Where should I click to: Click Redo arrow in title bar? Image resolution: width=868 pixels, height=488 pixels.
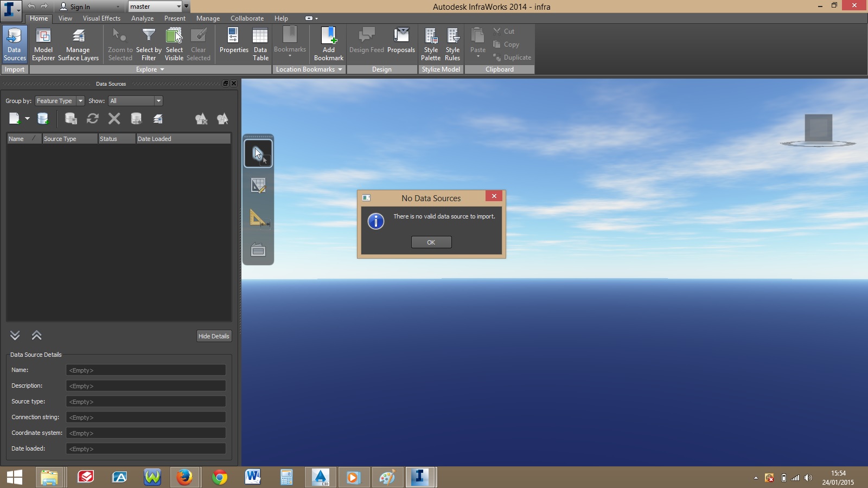(x=44, y=7)
